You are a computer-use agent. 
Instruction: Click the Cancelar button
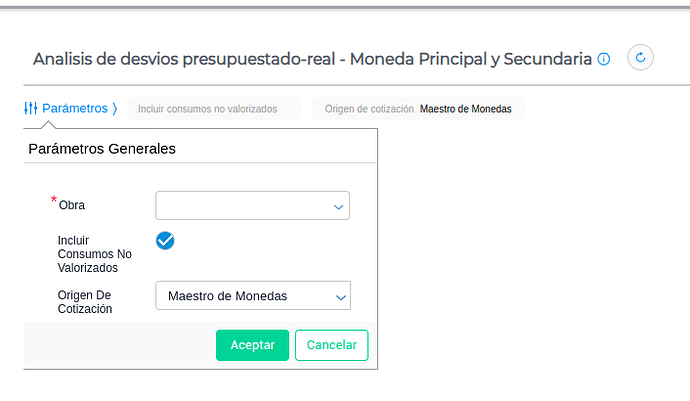click(x=332, y=345)
